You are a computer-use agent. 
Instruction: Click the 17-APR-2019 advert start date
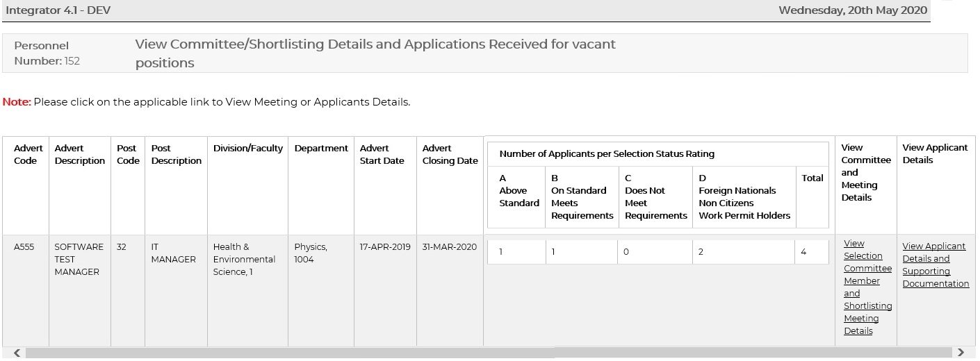[x=384, y=247]
